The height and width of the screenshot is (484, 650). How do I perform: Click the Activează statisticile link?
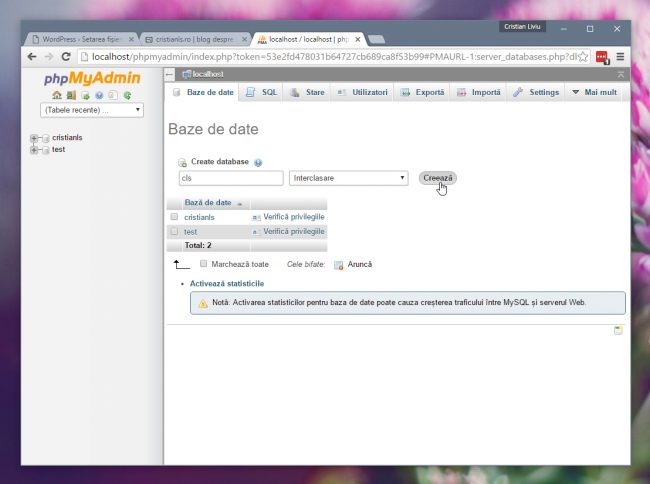pyautogui.click(x=228, y=284)
